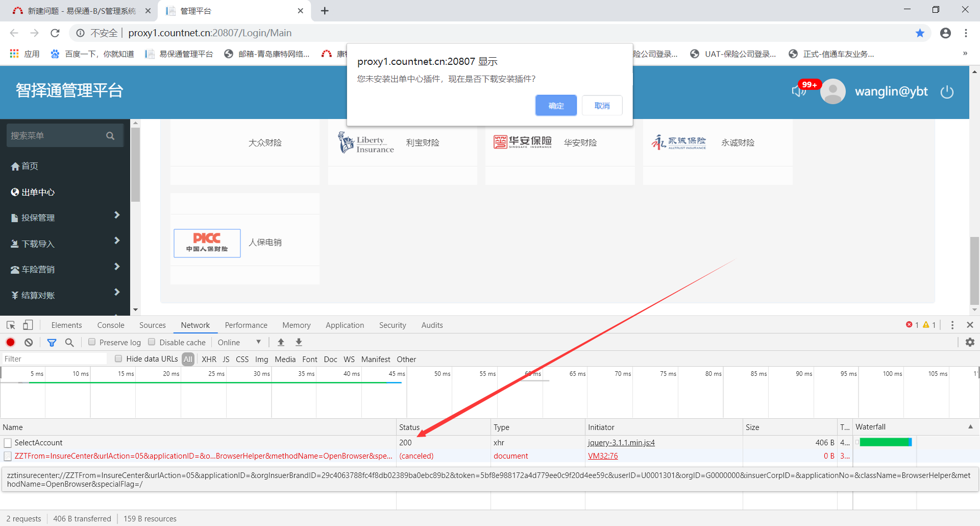Open DevTools more options menu
Screen dimensions: 980x526
pyautogui.click(x=952, y=325)
